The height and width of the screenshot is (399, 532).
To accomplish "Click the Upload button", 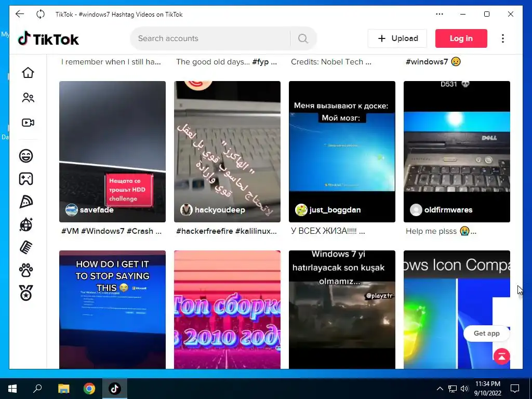I will tap(397, 38).
